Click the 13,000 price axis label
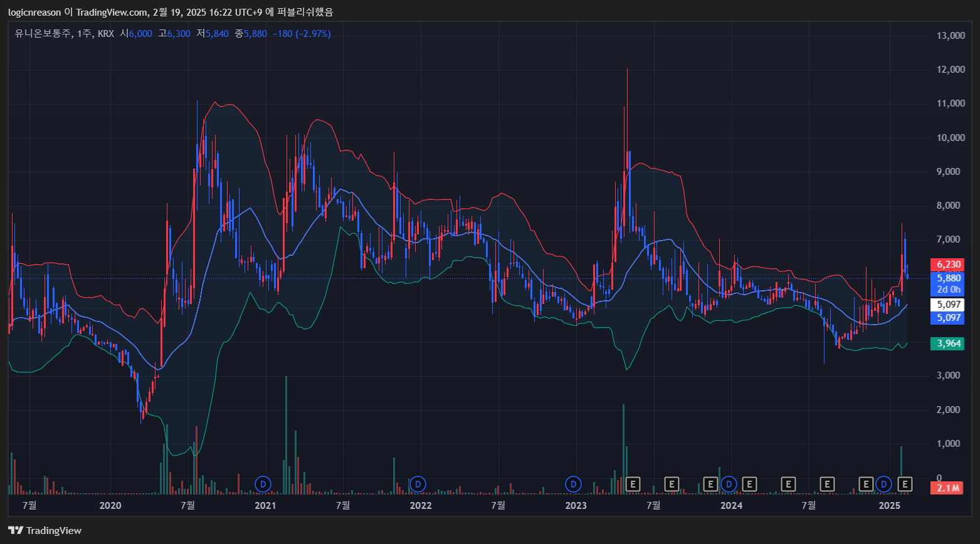This screenshot has height=544, width=980. 951,36
